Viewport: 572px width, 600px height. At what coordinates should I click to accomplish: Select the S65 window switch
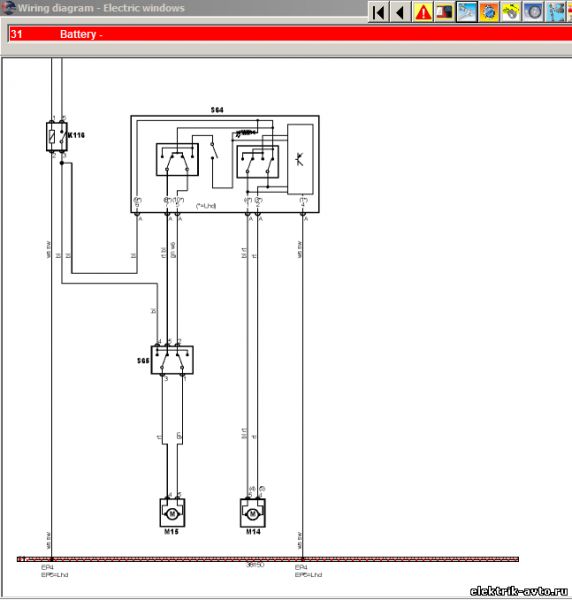pyautogui.click(x=172, y=360)
